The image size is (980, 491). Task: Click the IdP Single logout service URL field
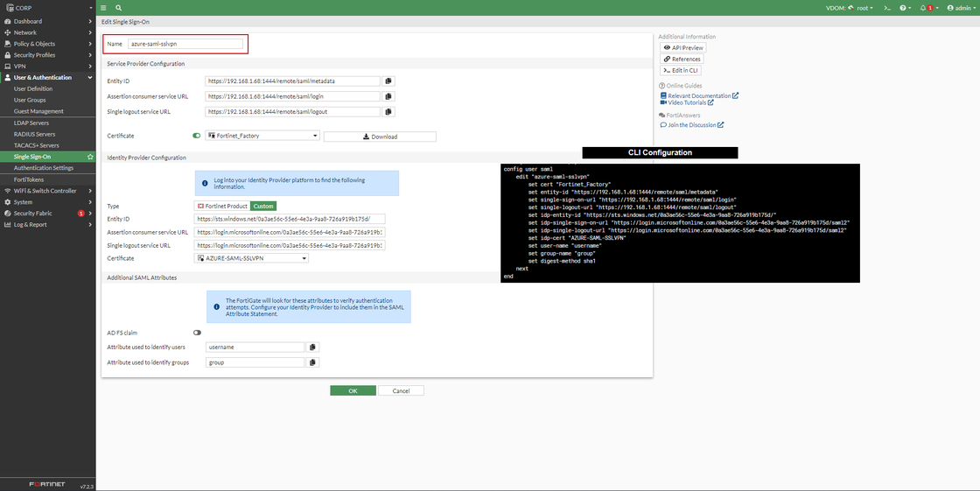290,245
